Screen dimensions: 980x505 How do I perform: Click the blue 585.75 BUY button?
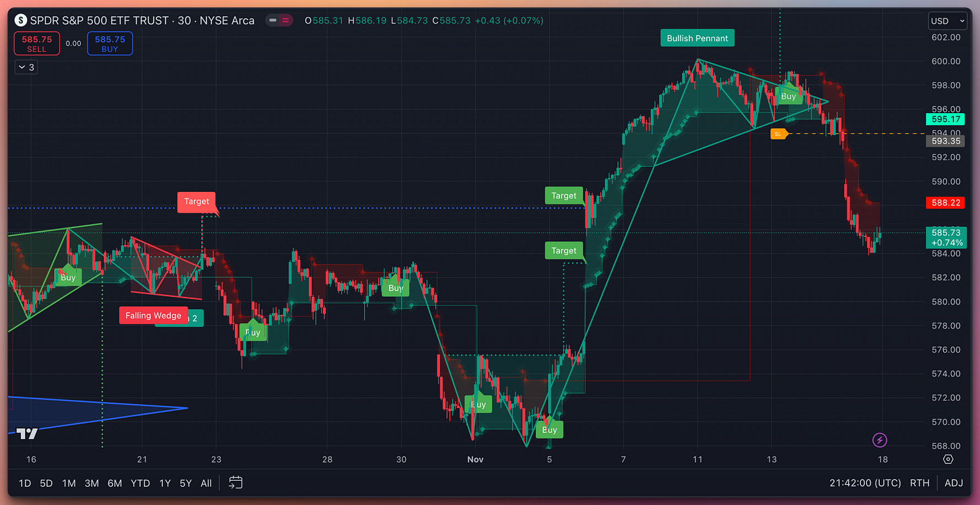[x=110, y=44]
